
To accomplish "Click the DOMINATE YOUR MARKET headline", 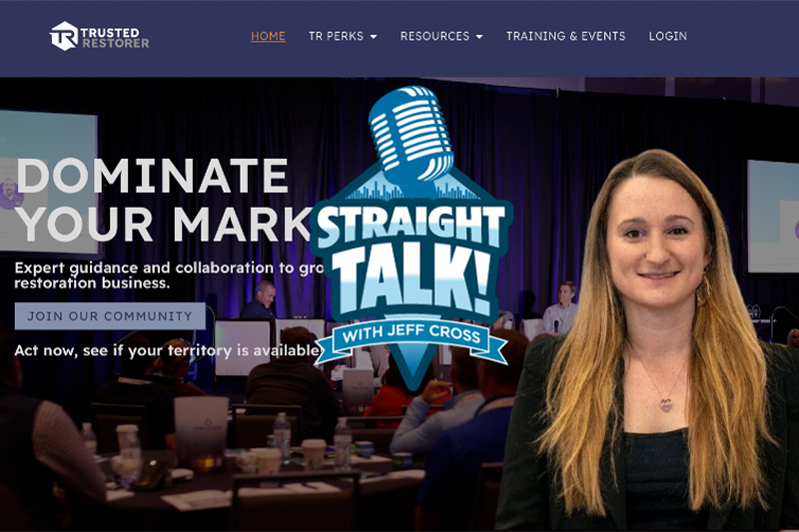I will pos(166,200).
